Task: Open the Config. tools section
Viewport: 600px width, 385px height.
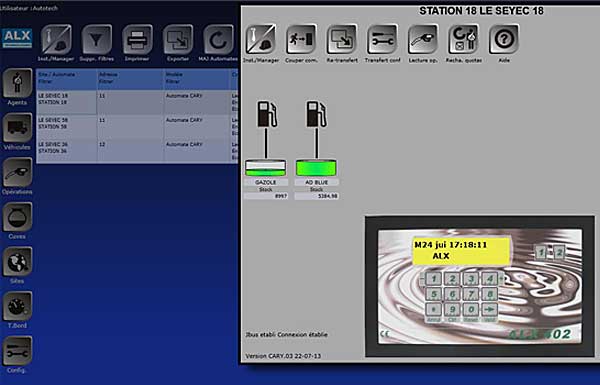Action: click(x=17, y=351)
